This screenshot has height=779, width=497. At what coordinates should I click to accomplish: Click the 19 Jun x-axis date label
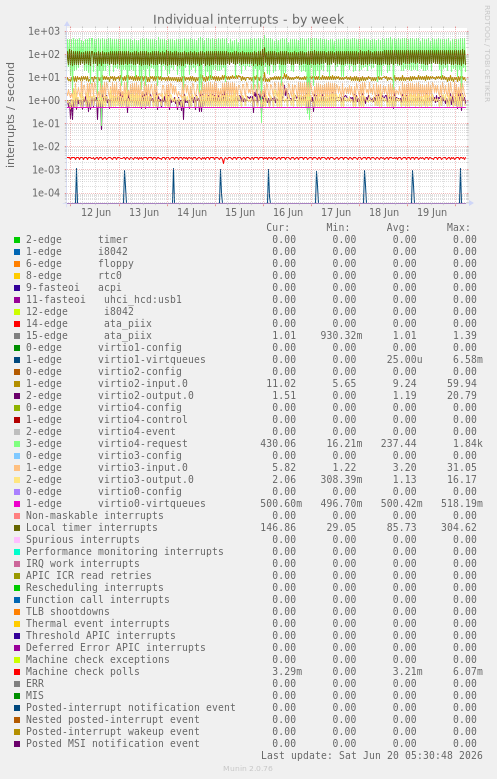(432, 212)
